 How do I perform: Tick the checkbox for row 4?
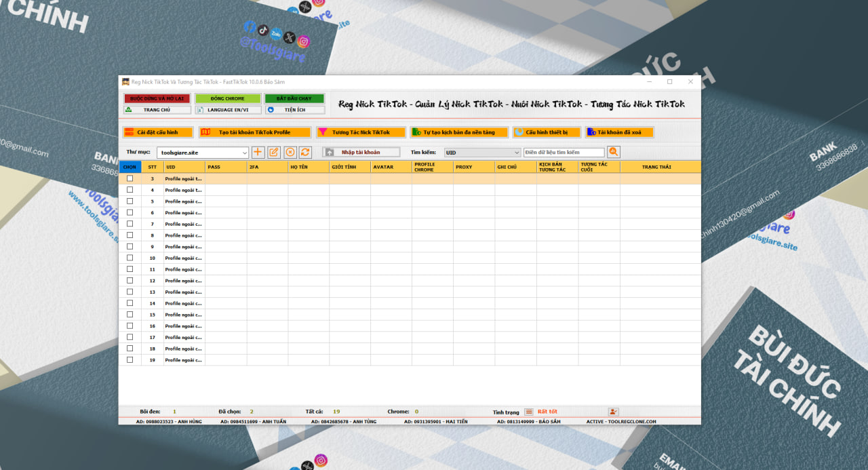click(130, 190)
